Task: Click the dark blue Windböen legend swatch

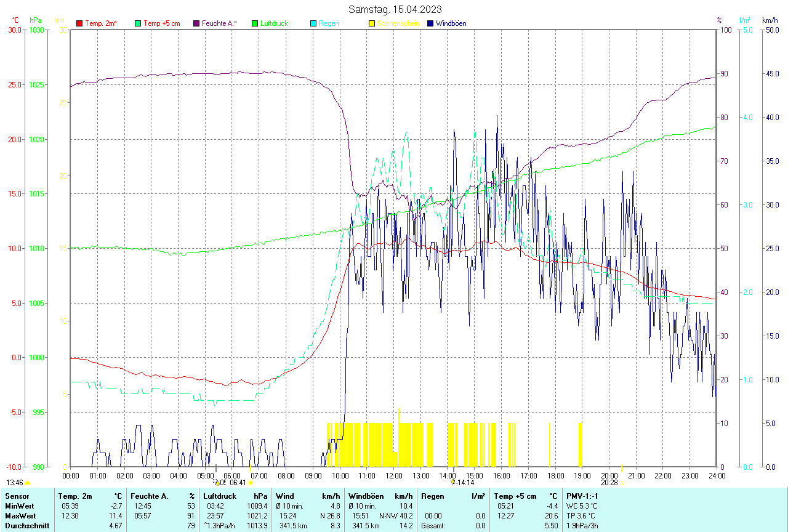Action: [430, 23]
